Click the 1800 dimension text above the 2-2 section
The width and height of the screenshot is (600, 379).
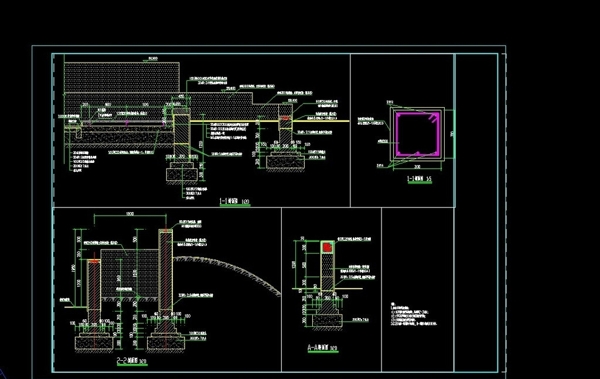pos(130,214)
